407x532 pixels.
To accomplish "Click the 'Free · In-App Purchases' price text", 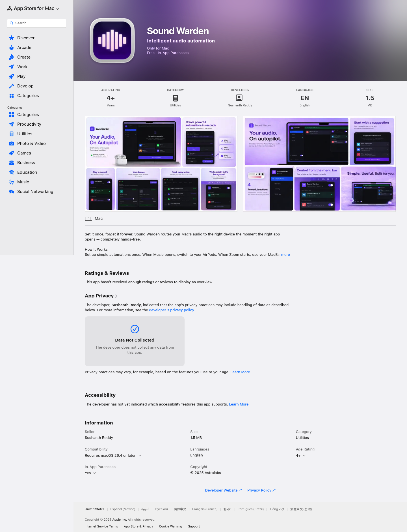I will click(x=168, y=53).
